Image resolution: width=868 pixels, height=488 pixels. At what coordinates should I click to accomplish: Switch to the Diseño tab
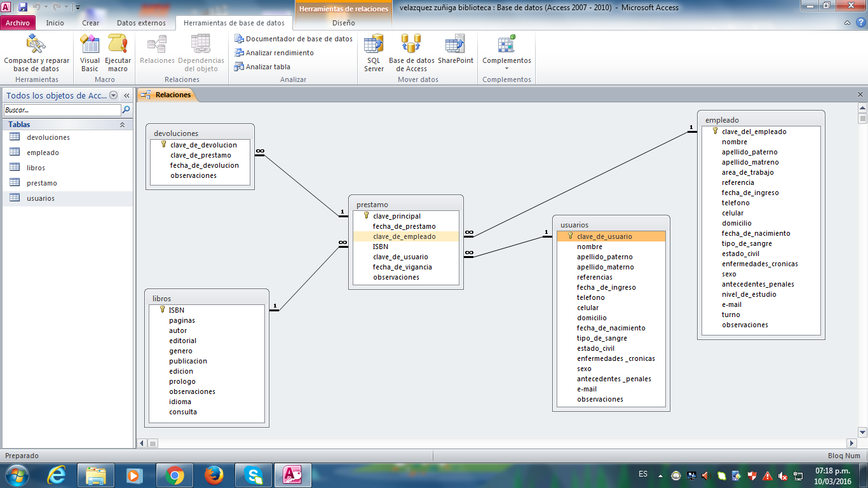pos(344,23)
